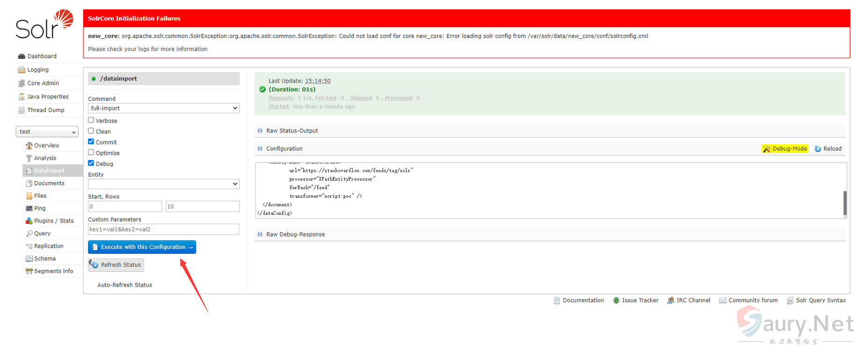Collapse the Raw Status-Output section
This screenshot has width=868, height=359.
pos(260,131)
